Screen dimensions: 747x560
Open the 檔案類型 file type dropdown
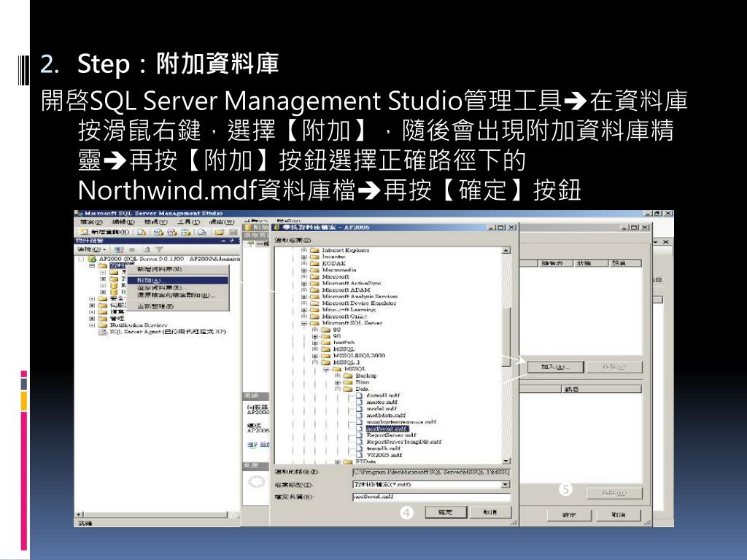click(506, 485)
